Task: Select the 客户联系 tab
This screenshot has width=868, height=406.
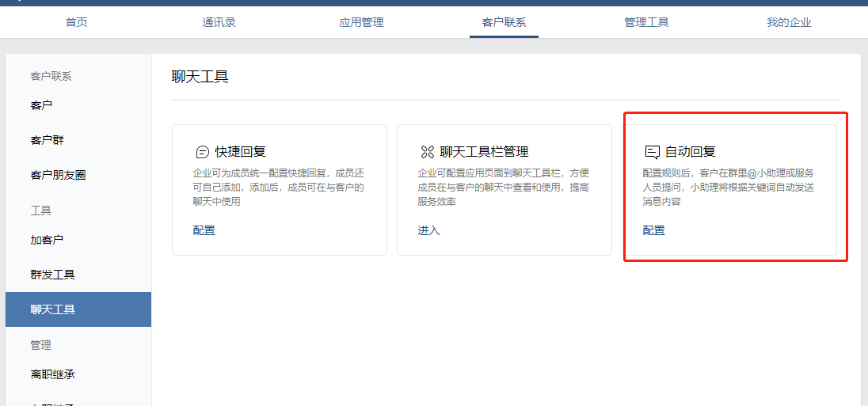Action: click(x=504, y=23)
